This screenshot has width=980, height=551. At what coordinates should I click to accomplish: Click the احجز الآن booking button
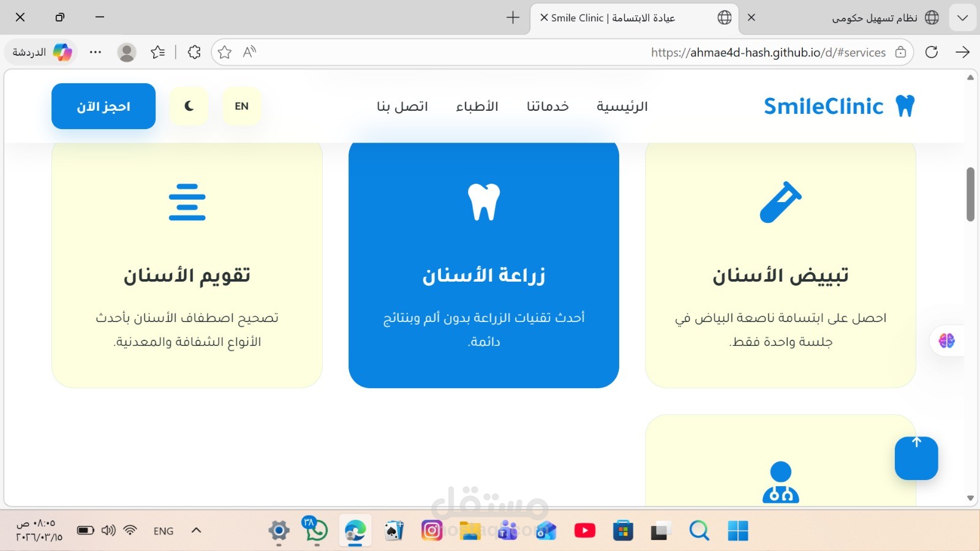pyautogui.click(x=104, y=107)
